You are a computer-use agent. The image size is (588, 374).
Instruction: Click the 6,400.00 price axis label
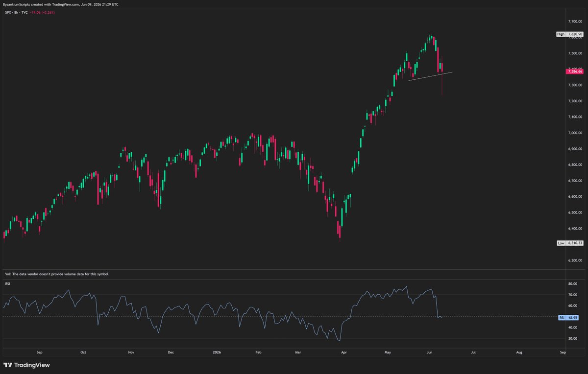point(575,228)
